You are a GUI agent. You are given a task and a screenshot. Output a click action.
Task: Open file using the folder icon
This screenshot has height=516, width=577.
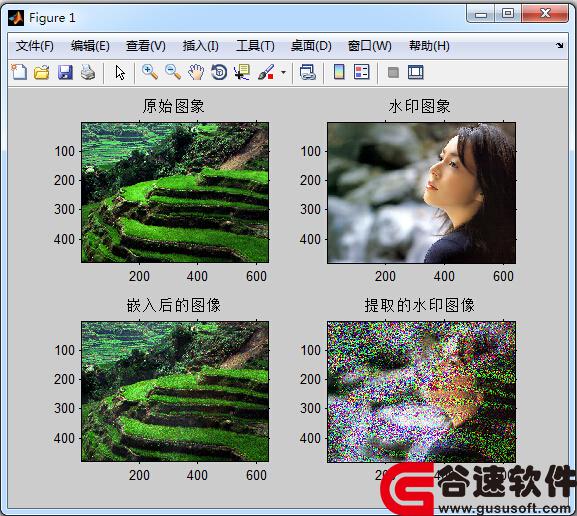42,72
